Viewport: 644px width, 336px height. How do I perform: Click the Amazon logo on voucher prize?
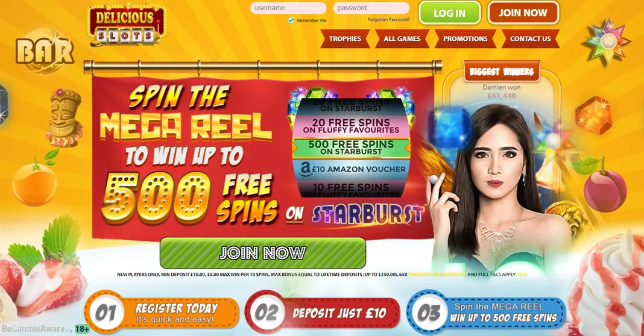pyautogui.click(x=306, y=169)
